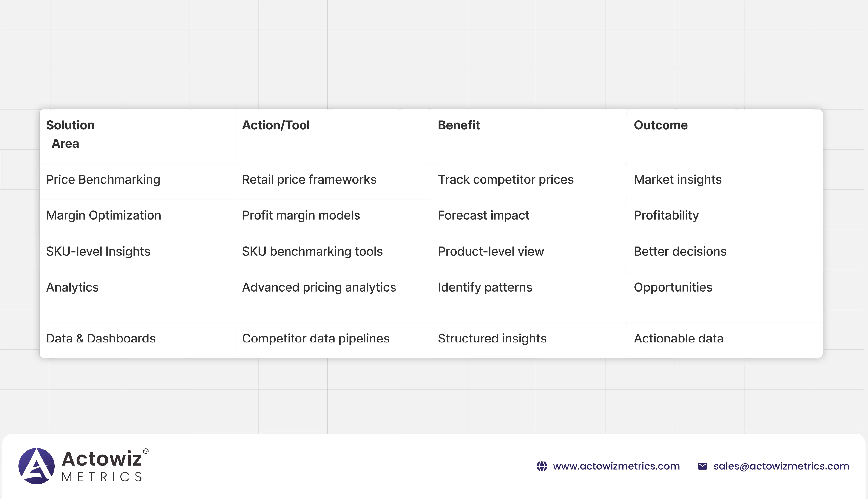The width and height of the screenshot is (868, 499).
Task: Select the Advanced pricing analytics cell
Action: coord(319,287)
